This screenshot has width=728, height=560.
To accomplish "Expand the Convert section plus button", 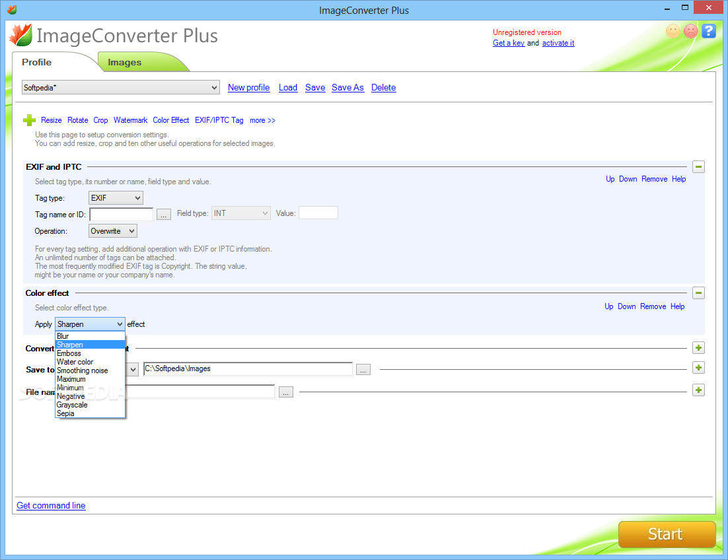I will (x=698, y=348).
